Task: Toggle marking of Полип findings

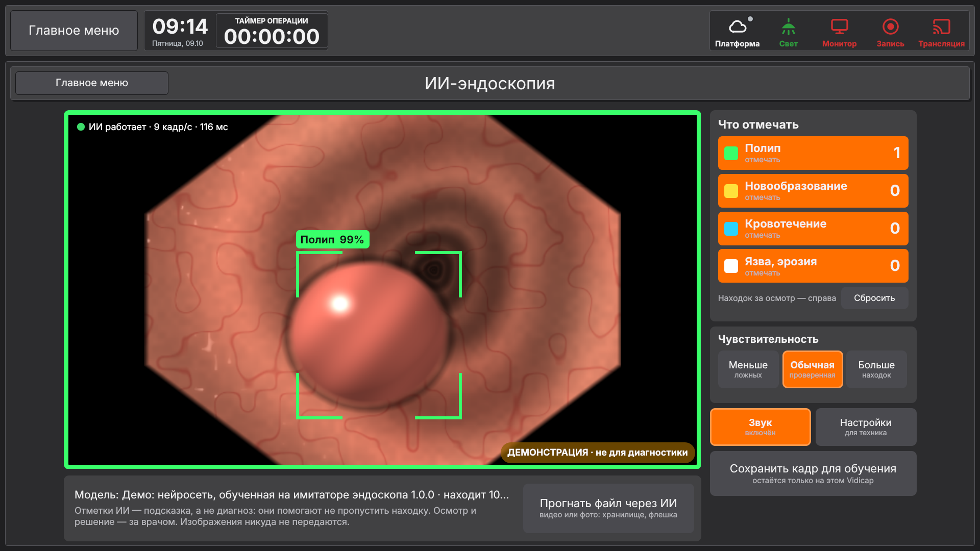Action: pyautogui.click(x=813, y=153)
